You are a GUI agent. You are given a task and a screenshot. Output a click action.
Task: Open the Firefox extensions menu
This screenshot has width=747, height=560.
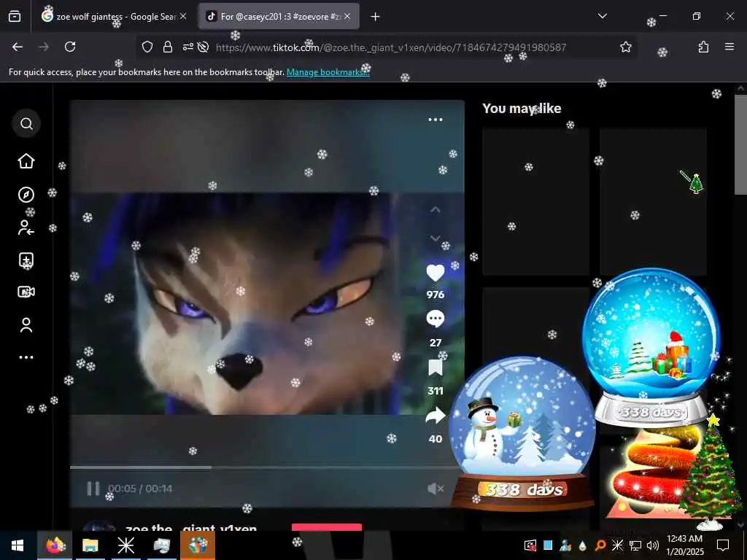click(x=703, y=47)
